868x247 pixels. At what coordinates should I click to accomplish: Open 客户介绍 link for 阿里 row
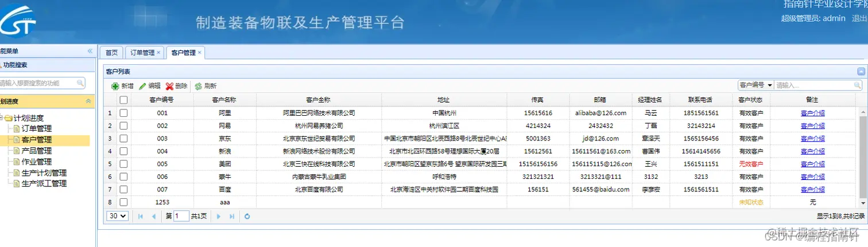point(813,113)
